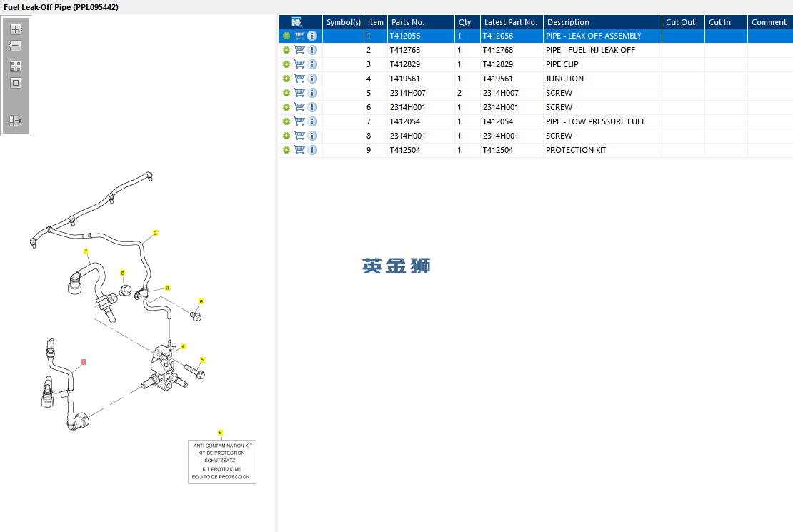
Task: Add item 2 T412768 to cart
Action: (x=299, y=50)
